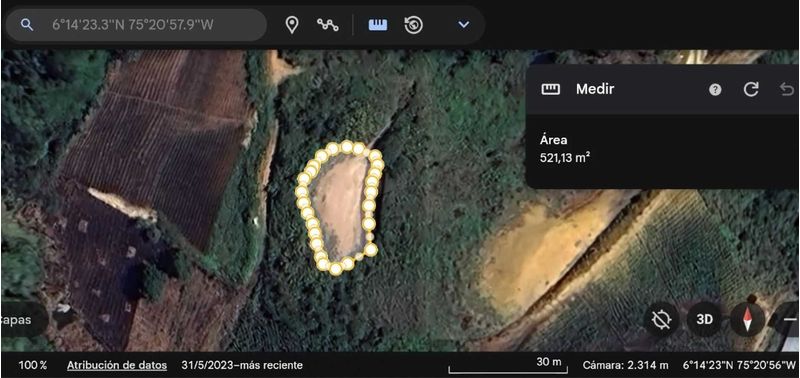Image resolution: width=800 pixels, height=378 pixels.
Task: Toggle the 3D view button
Action: (x=705, y=320)
